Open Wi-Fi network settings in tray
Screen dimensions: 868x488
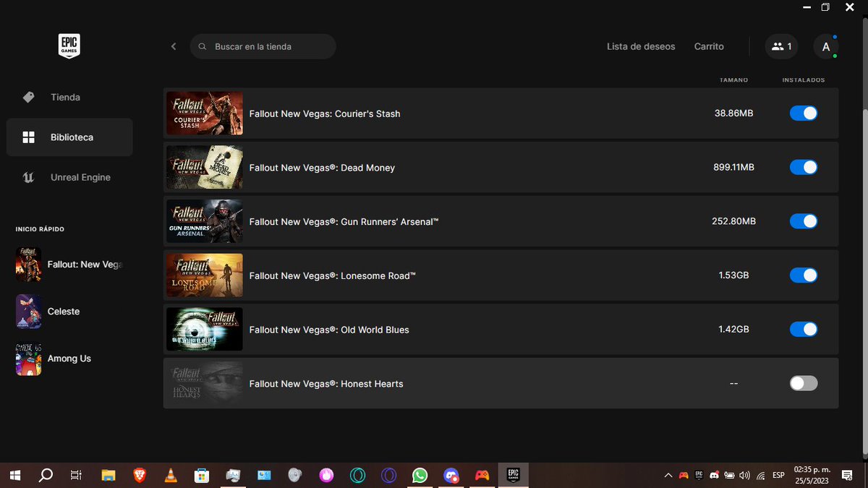click(761, 475)
